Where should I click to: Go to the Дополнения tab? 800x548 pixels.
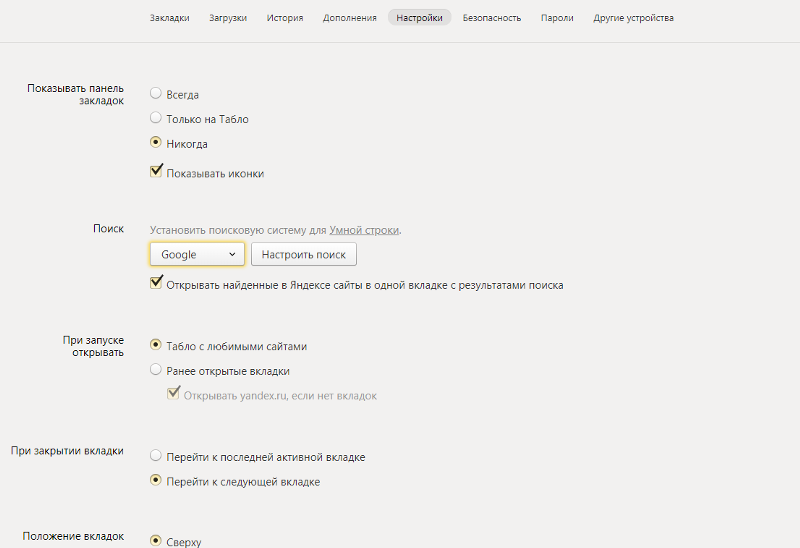[350, 18]
